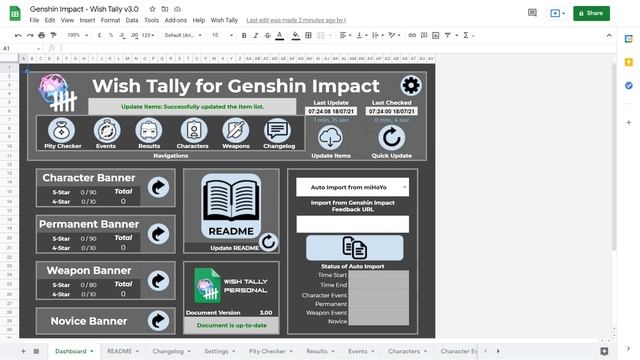Open the comment history icon
The width and height of the screenshot is (640, 360).
click(532, 13)
